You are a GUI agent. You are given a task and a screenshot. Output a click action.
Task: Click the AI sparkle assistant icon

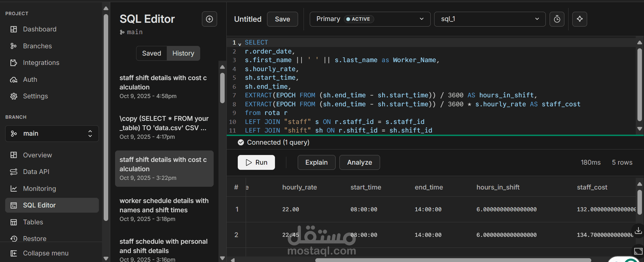pyautogui.click(x=580, y=19)
